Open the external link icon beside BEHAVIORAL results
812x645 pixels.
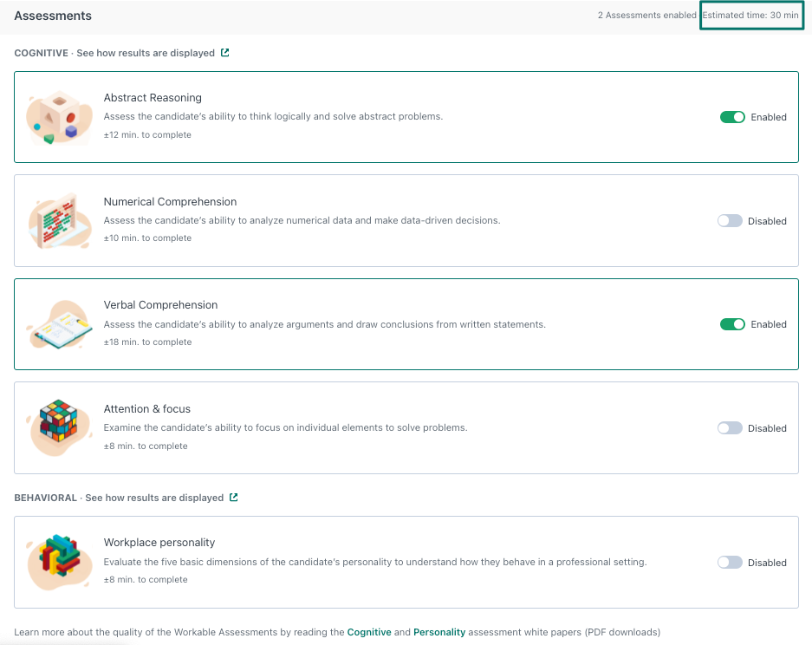pos(232,498)
